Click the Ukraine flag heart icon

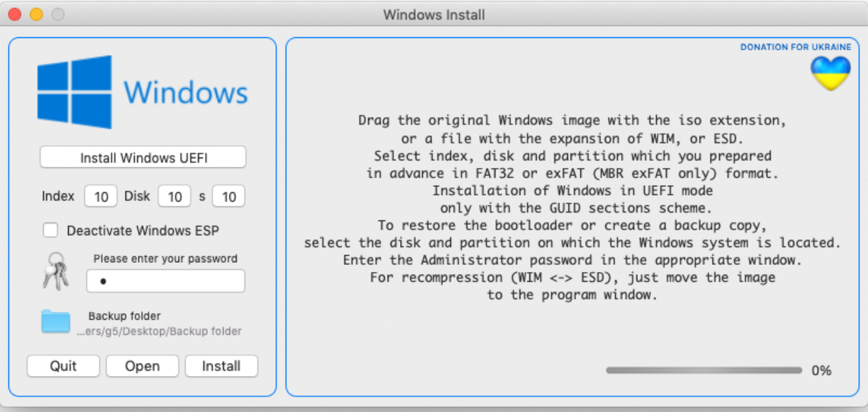pyautogui.click(x=831, y=73)
